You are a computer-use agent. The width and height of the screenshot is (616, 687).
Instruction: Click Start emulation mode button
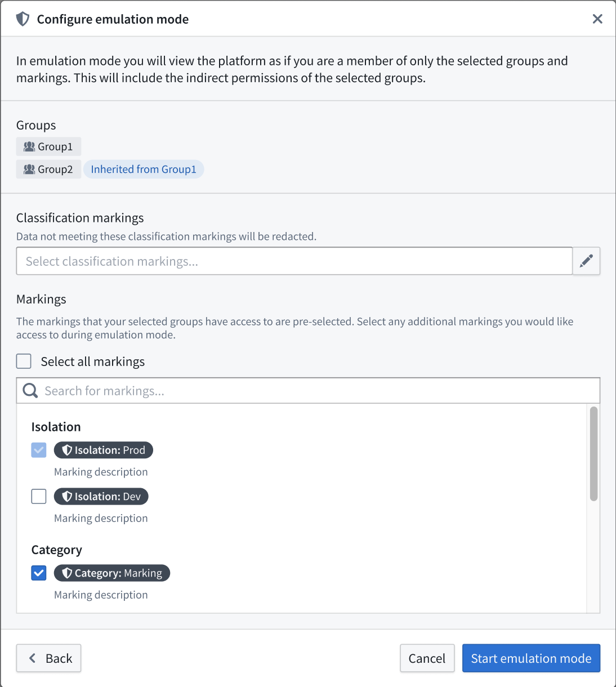click(531, 658)
